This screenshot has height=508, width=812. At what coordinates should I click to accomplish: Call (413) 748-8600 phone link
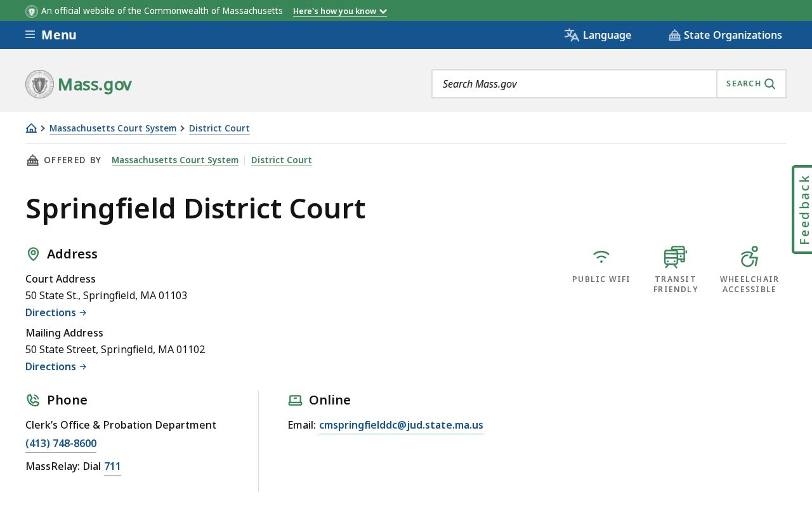pyautogui.click(x=61, y=443)
